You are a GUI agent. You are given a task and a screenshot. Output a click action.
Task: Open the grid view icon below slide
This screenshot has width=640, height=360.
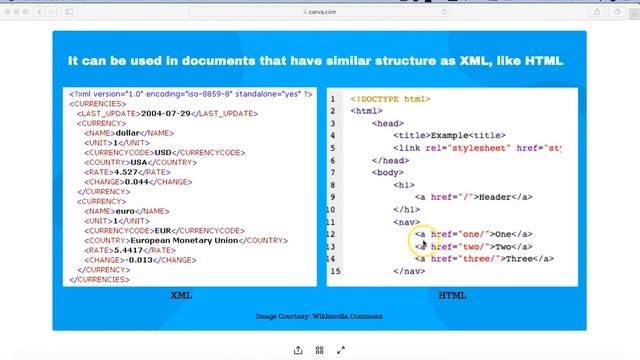point(320,350)
